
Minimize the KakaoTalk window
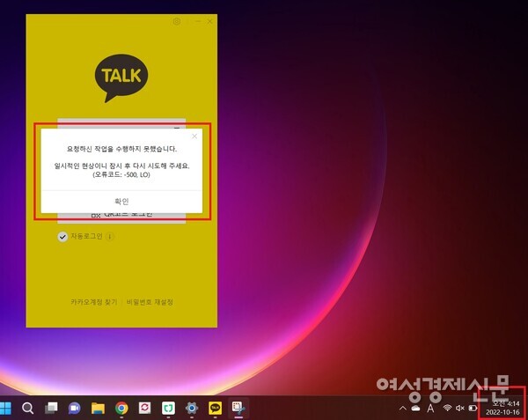[198, 21]
